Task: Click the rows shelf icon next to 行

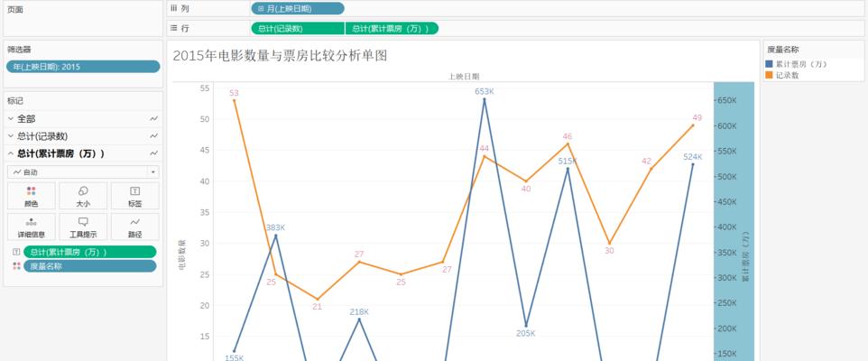Action: [173, 28]
